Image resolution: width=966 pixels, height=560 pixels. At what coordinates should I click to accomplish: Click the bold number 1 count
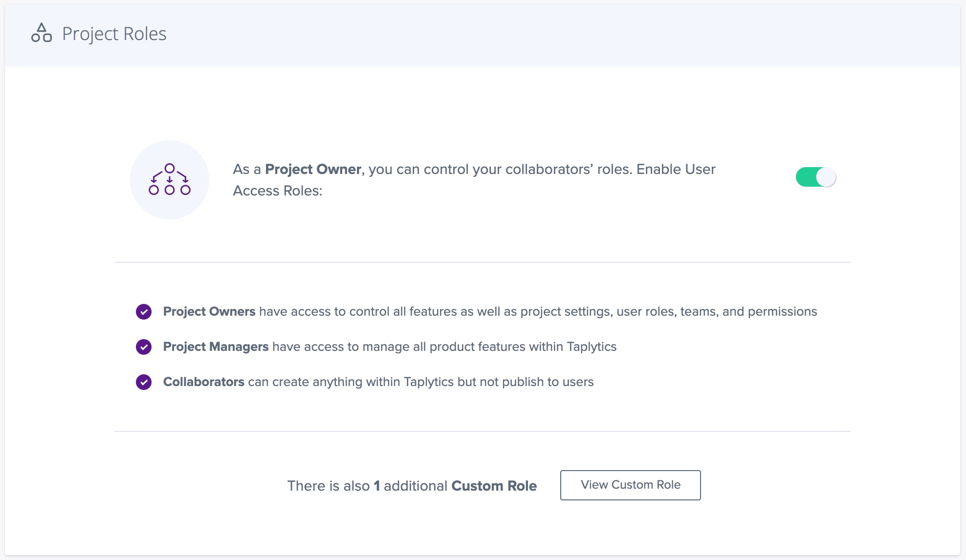pos(376,486)
